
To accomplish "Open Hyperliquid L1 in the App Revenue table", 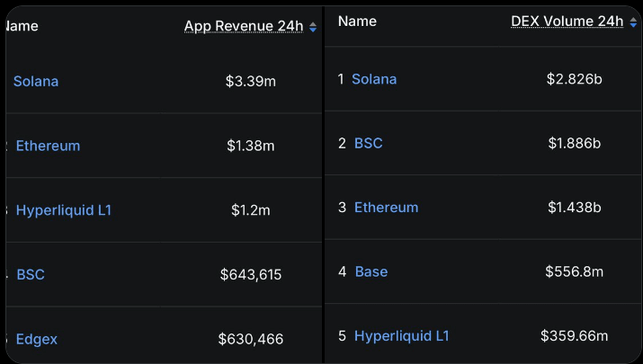I will click(x=64, y=210).
